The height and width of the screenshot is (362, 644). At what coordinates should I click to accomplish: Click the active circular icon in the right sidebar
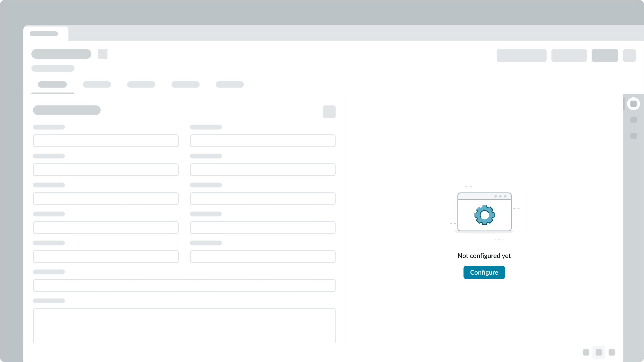[633, 104]
